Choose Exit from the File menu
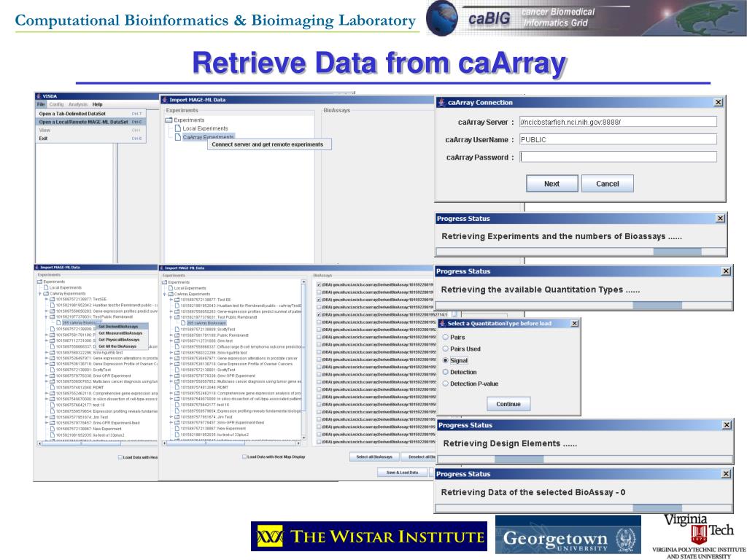This screenshot has width=747, height=560. point(90,139)
